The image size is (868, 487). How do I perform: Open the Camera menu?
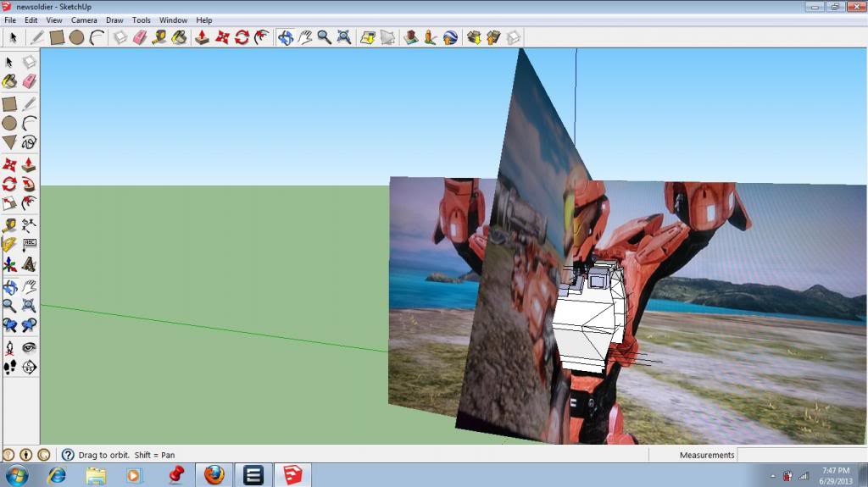click(84, 20)
